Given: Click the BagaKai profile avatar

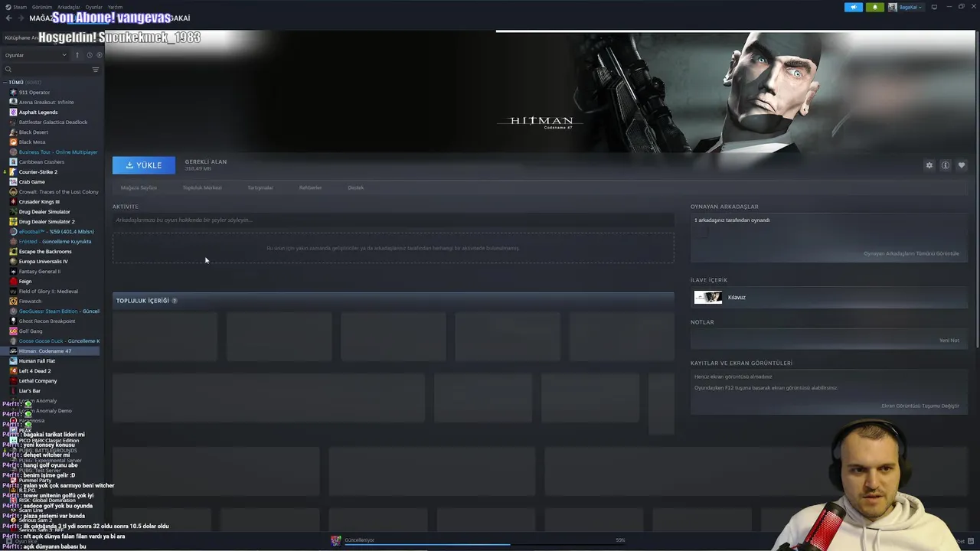Looking at the screenshot, I should 893,7.
